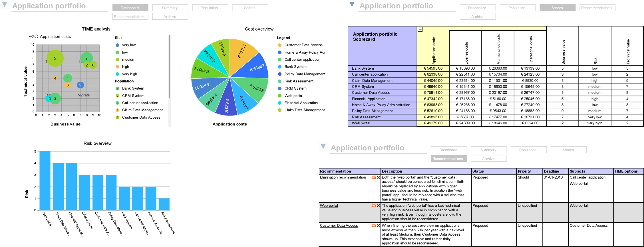Open the Web portal recommendation link
Viewport: 644px width, 247px height.
coord(329,206)
